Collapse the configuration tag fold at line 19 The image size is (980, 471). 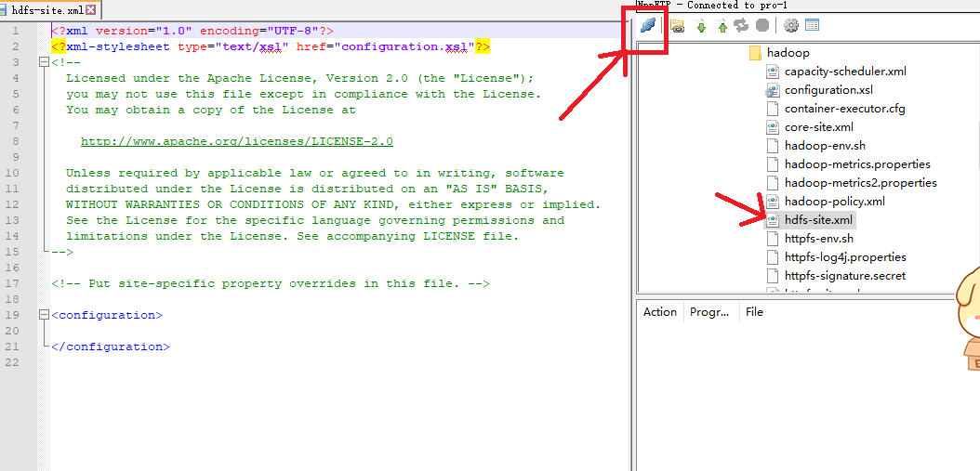(44, 316)
